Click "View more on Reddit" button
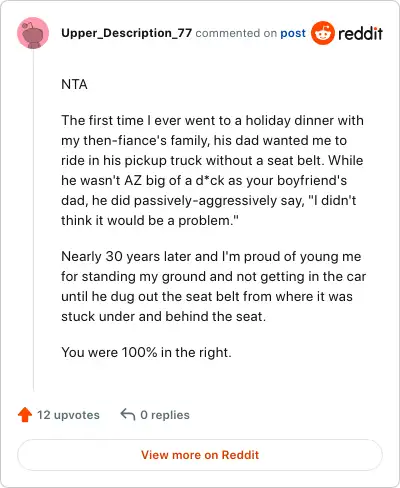Screen dimensions: 400x488 (200, 455)
